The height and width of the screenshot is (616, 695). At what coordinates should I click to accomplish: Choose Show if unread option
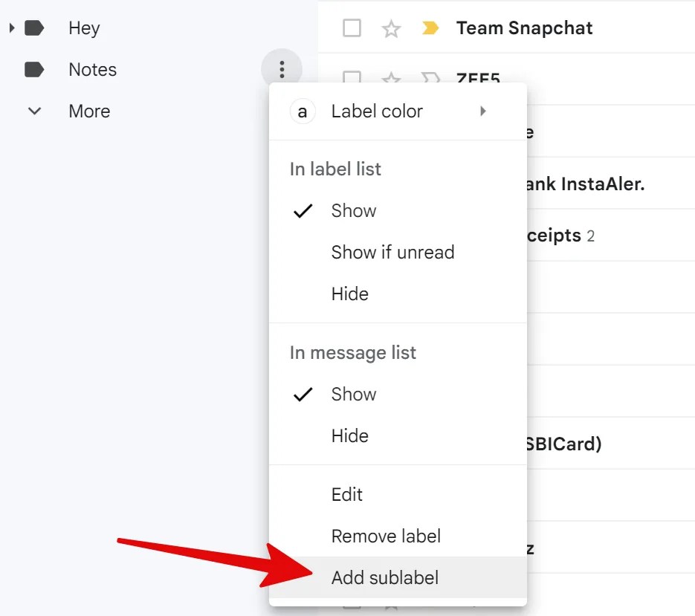tap(392, 252)
